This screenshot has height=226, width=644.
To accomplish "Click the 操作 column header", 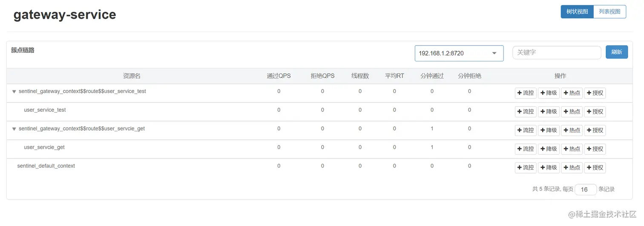I will coord(560,76).
